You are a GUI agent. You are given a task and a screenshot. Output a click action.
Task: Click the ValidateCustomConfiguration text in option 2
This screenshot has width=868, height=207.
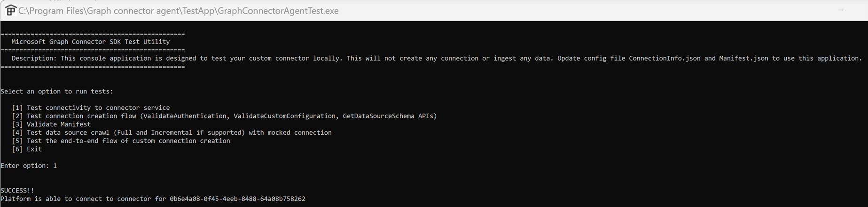point(284,116)
